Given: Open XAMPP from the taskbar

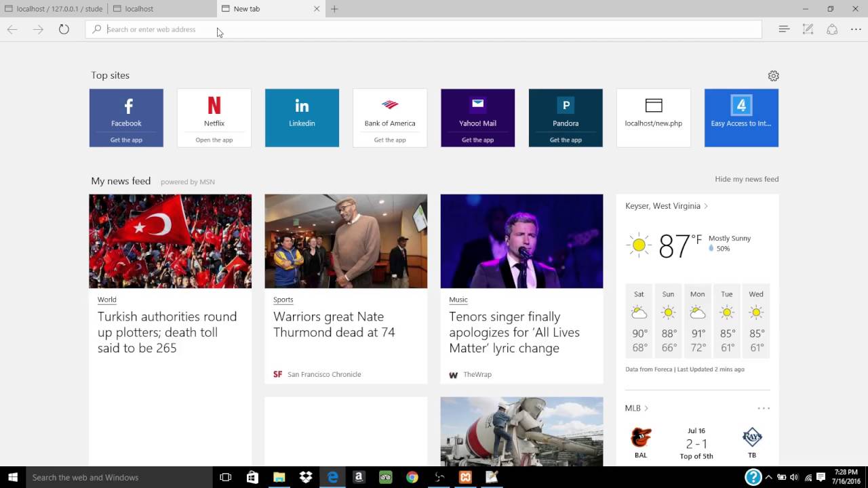Looking at the screenshot, I should point(465,477).
